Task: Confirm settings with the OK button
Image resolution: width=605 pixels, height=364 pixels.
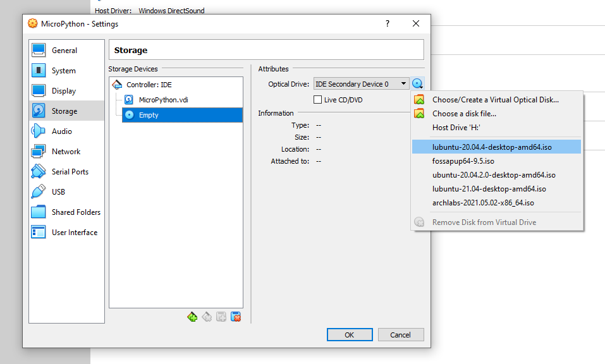Action: click(x=350, y=335)
